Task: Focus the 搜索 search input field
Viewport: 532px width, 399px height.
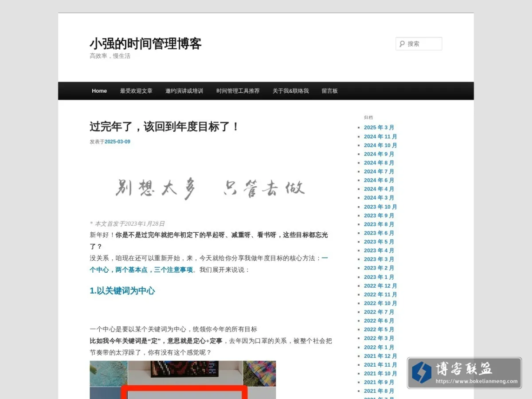Action: click(419, 44)
